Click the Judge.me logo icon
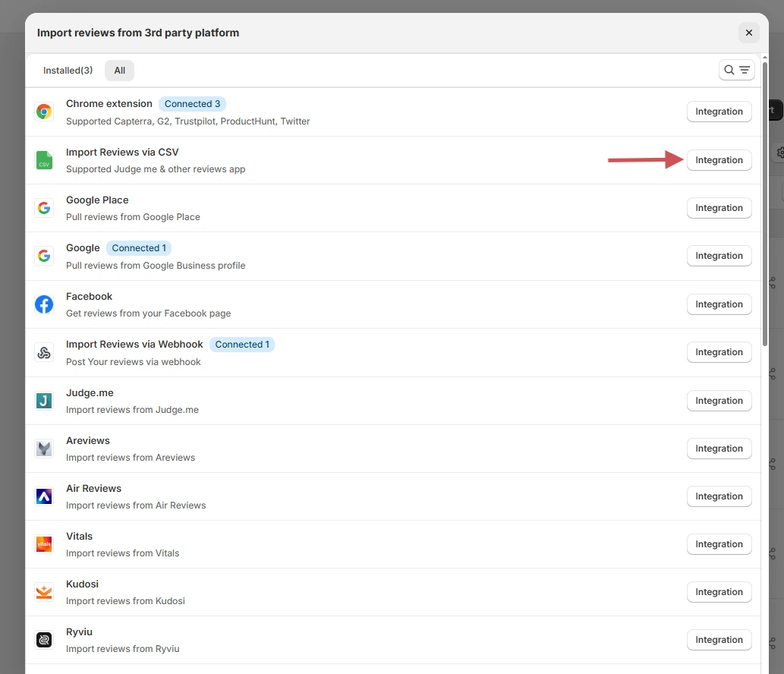 (x=44, y=401)
